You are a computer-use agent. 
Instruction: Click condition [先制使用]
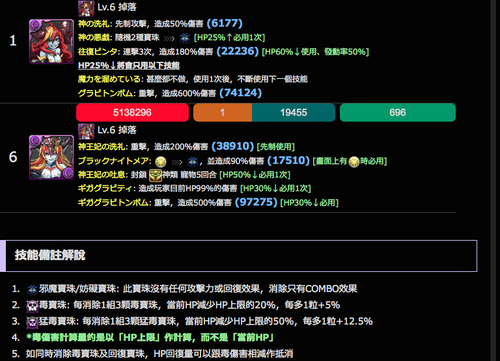[276, 147]
